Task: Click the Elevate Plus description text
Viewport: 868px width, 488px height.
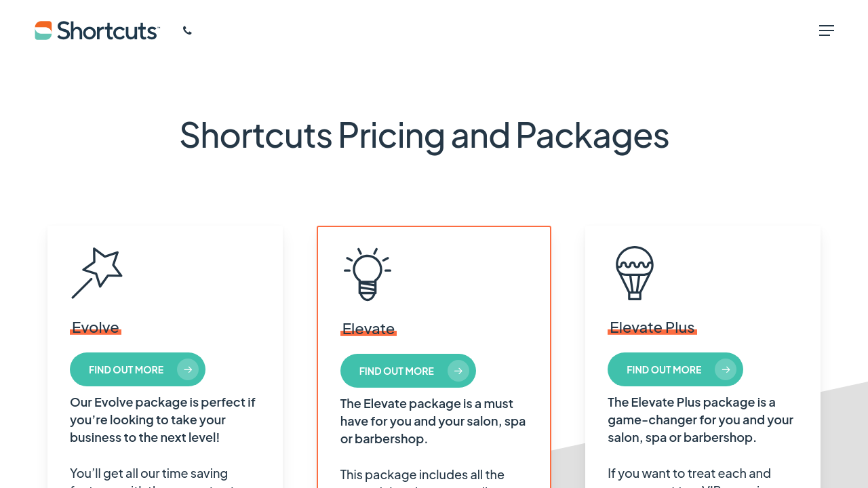Action: (x=701, y=420)
